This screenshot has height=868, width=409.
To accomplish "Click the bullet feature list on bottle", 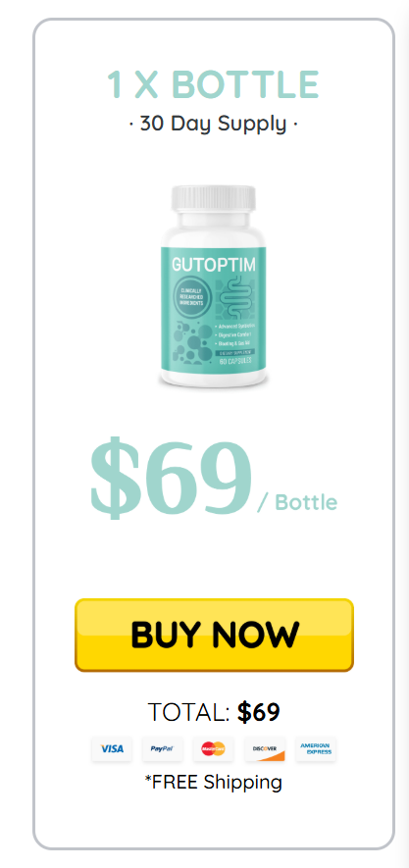I will [x=234, y=335].
